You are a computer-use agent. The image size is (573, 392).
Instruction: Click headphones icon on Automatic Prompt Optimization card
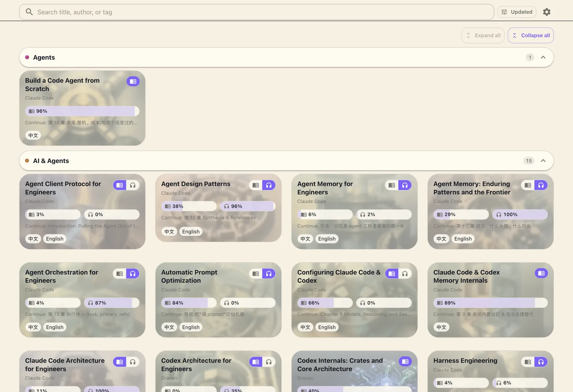[269, 274]
